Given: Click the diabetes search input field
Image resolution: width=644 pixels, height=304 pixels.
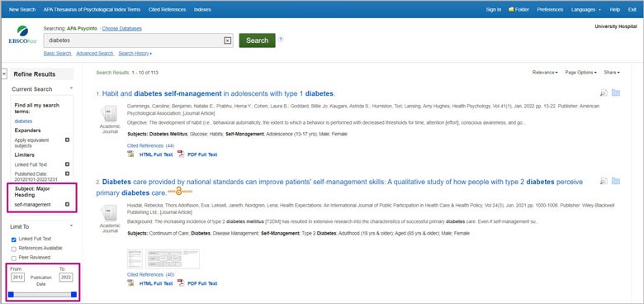Looking at the screenshot, I should 139,40.
